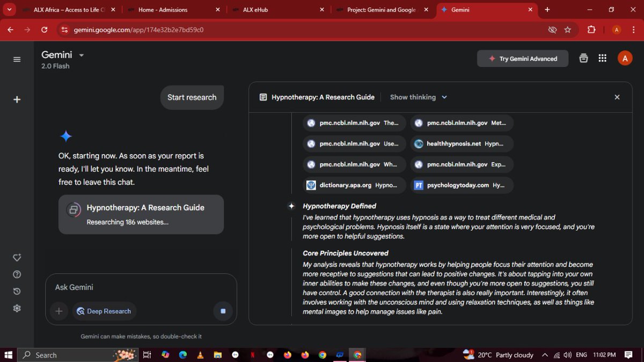This screenshot has width=644, height=362.
Task: Expand the Show thinking dropdown
Action: click(x=419, y=97)
